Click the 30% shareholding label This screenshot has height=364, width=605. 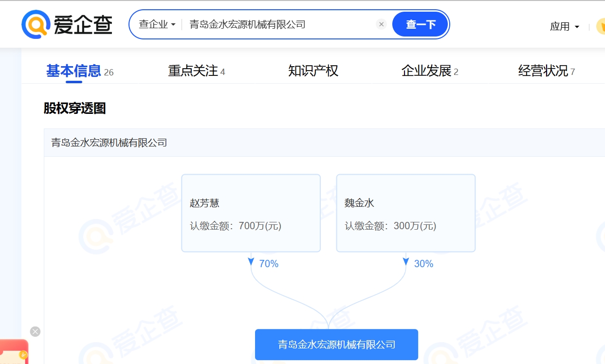tap(423, 264)
